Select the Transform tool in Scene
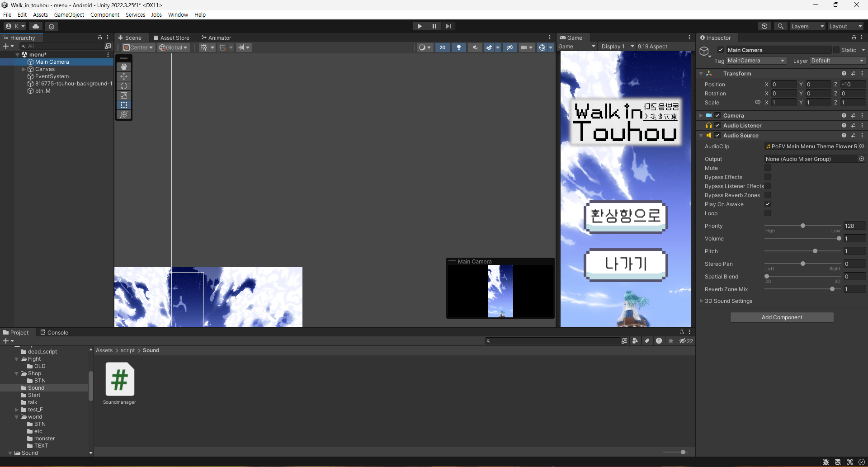 [124, 114]
